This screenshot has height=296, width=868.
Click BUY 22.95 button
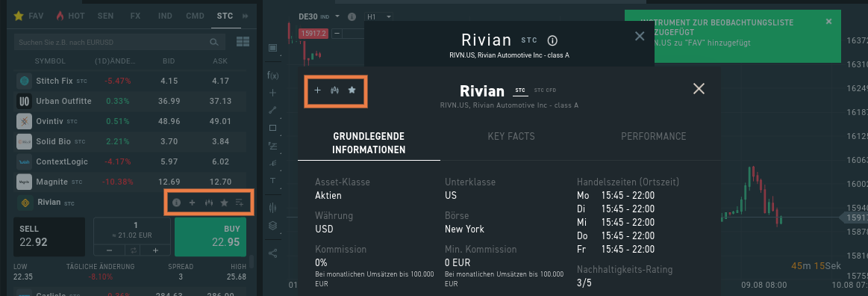(210, 236)
